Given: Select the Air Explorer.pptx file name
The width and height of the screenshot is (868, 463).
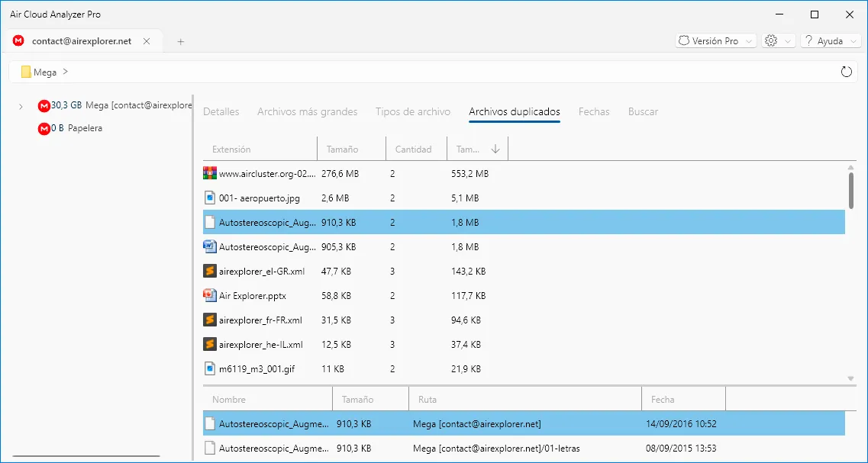Looking at the screenshot, I should pyautogui.click(x=253, y=295).
